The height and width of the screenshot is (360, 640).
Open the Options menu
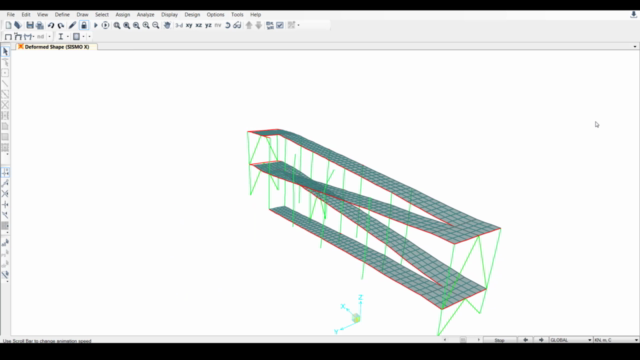click(x=216, y=15)
